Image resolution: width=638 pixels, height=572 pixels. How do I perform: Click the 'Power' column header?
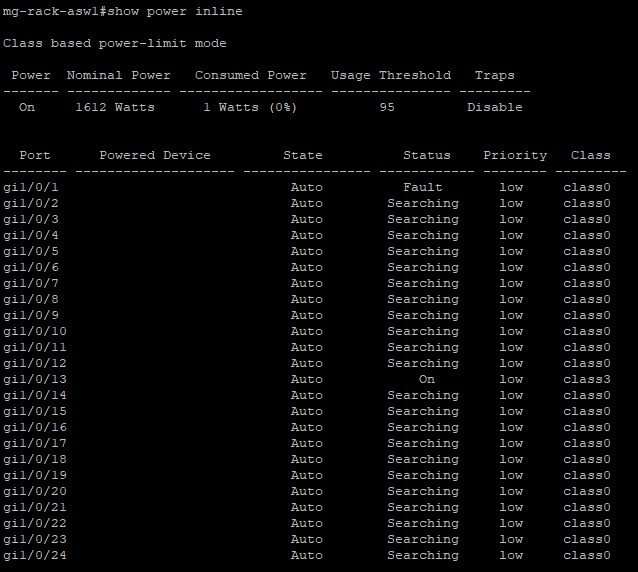pos(31,75)
